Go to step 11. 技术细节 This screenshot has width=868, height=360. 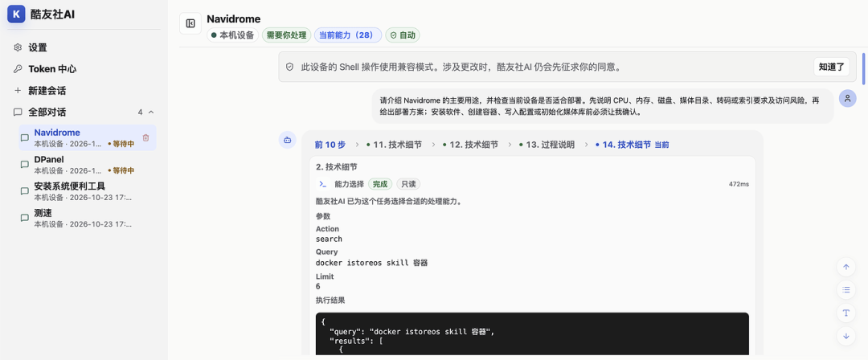coord(394,145)
